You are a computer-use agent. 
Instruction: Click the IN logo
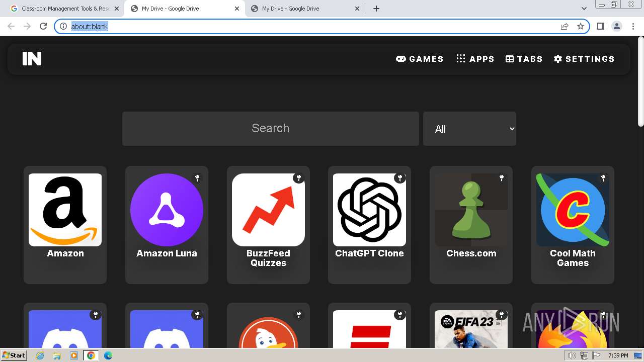click(32, 59)
